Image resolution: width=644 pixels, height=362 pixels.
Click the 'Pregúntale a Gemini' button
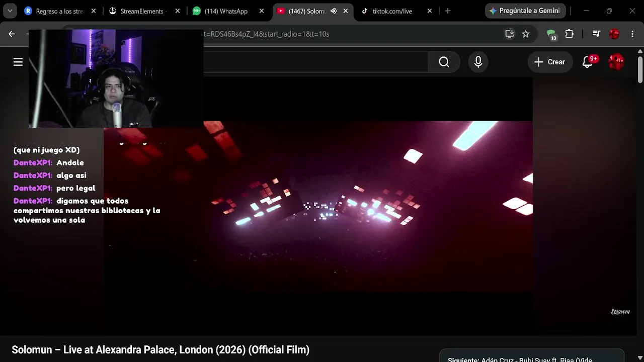tap(525, 11)
